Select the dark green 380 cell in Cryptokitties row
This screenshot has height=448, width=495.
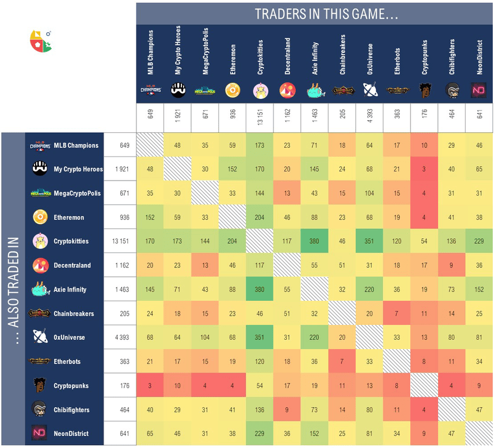pyautogui.click(x=315, y=242)
